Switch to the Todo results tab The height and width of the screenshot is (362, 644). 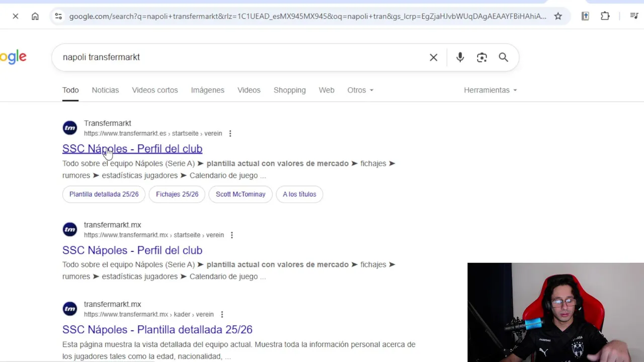coord(70,90)
